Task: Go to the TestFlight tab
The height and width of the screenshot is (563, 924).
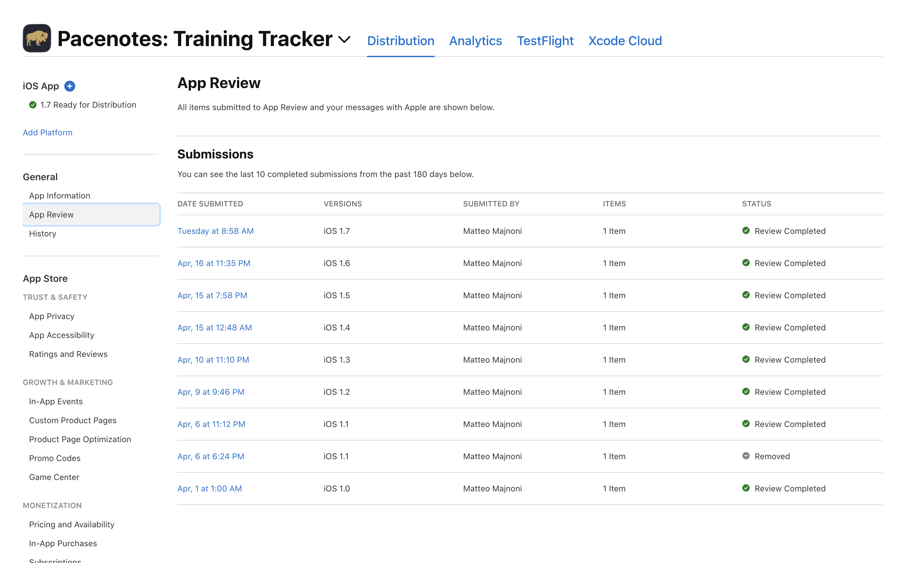Action: (545, 40)
